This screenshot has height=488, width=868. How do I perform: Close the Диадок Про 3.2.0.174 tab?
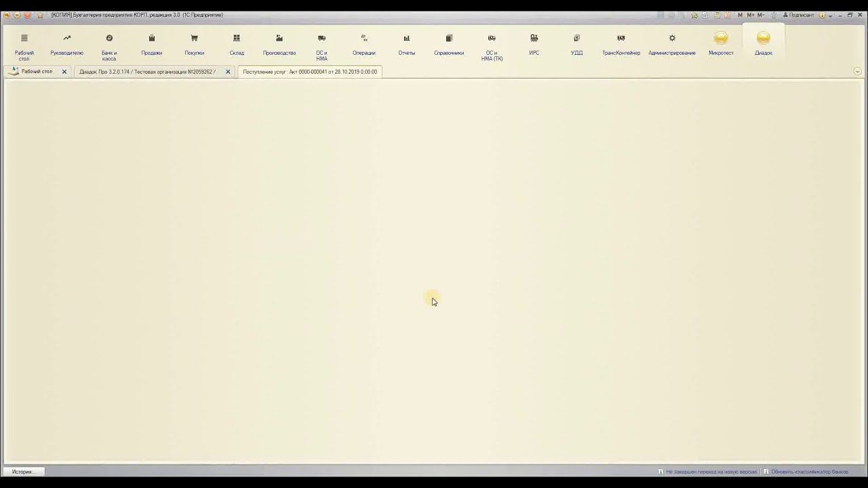pyautogui.click(x=228, y=72)
